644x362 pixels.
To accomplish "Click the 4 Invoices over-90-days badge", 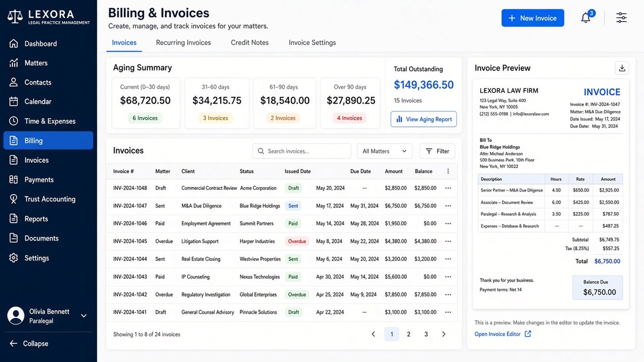I will click(x=350, y=118).
